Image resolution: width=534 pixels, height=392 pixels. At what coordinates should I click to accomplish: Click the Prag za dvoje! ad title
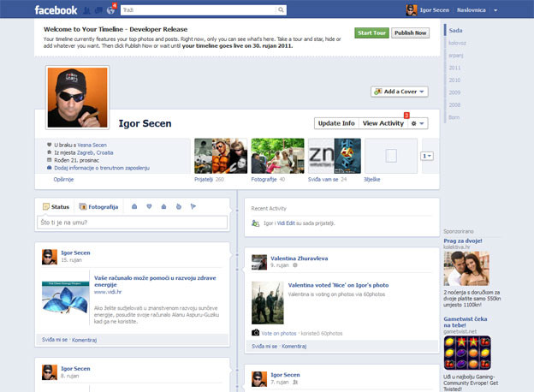tap(462, 241)
